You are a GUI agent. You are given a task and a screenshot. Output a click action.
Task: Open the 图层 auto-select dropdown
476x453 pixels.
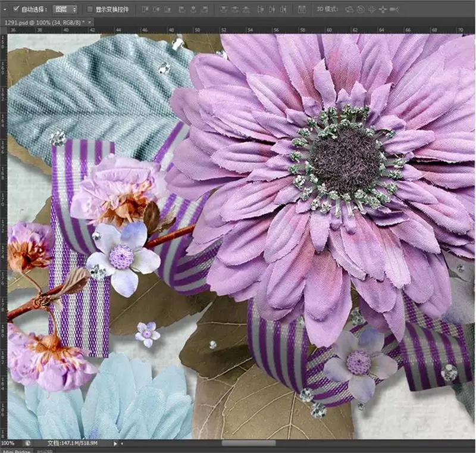[64, 10]
